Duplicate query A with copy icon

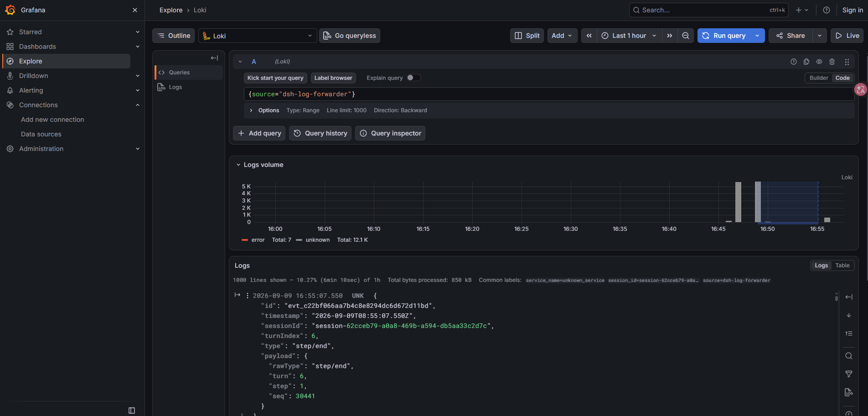[x=806, y=62]
